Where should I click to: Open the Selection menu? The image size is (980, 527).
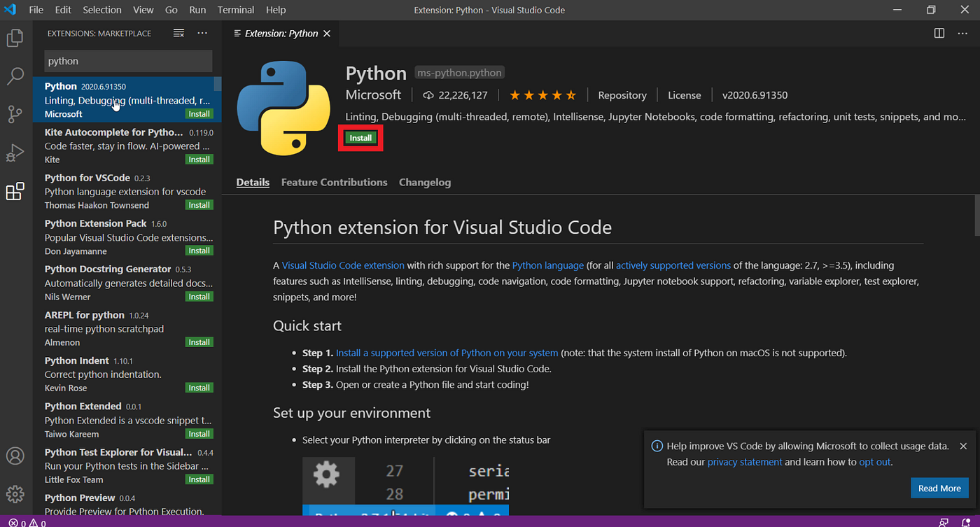tap(102, 10)
